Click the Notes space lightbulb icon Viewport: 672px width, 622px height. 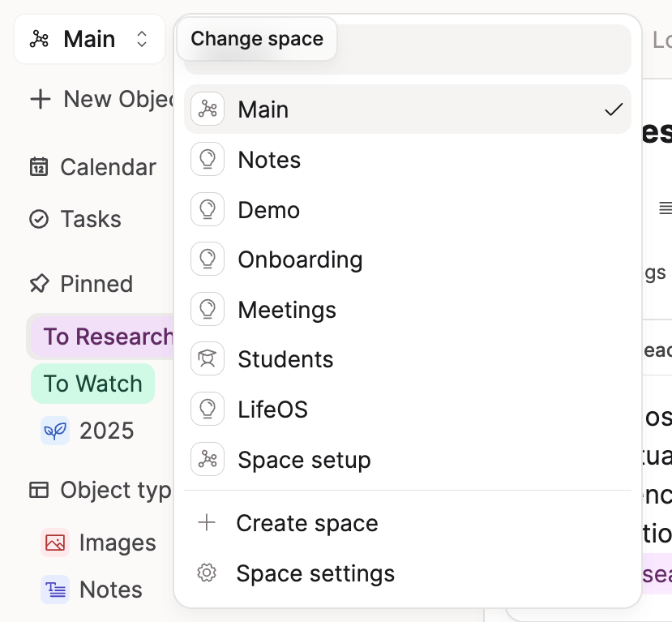coord(208,160)
